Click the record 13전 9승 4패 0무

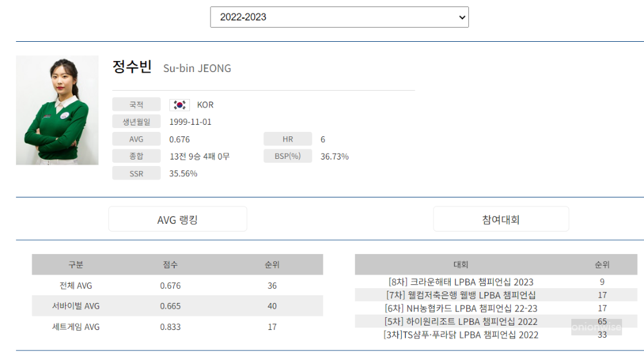(x=200, y=156)
